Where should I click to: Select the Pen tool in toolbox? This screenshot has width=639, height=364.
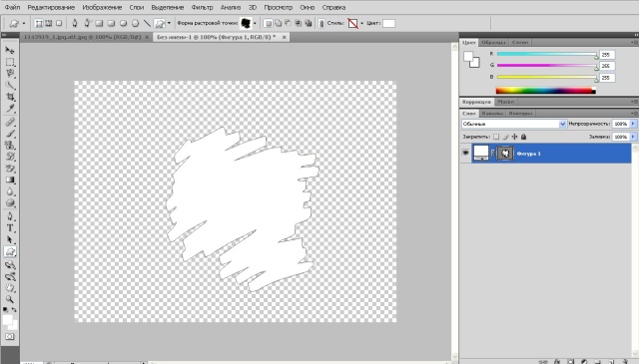coord(10,216)
